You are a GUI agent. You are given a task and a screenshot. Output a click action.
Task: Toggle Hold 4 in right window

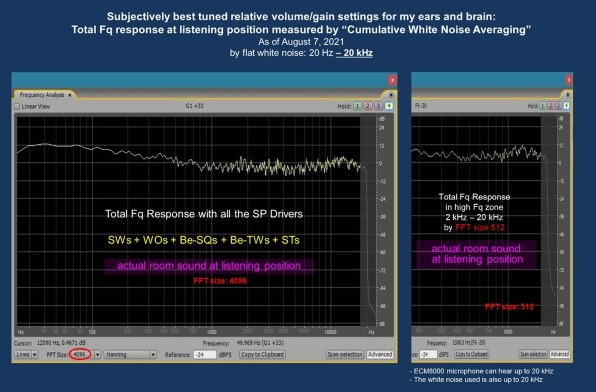point(566,106)
